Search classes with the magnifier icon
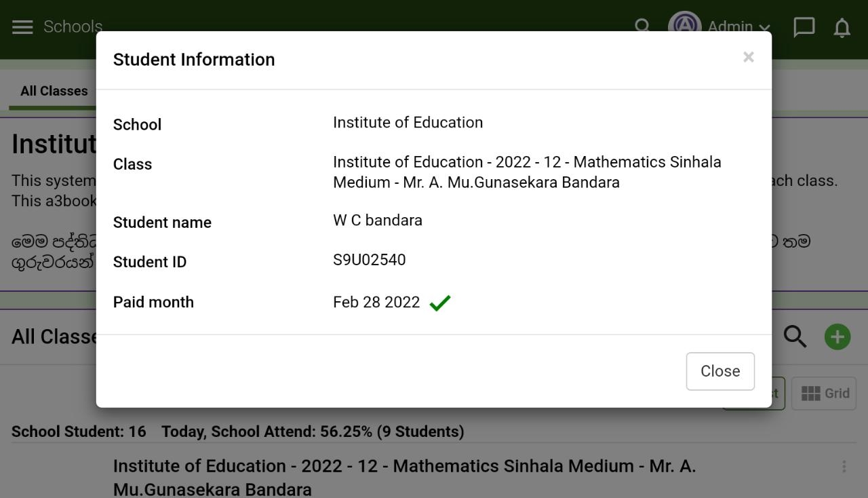Viewport: 868px width, 498px height. pyautogui.click(x=795, y=337)
